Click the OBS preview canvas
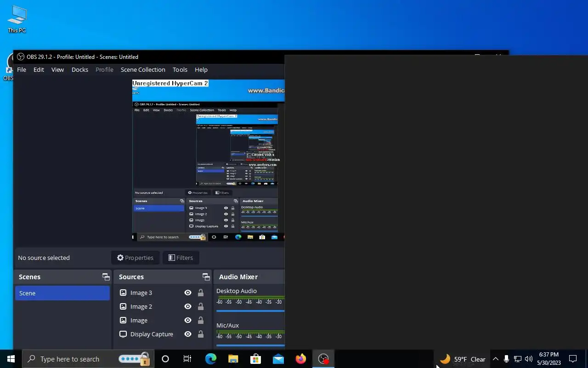The image size is (588, 368). (x=209, y=160)
